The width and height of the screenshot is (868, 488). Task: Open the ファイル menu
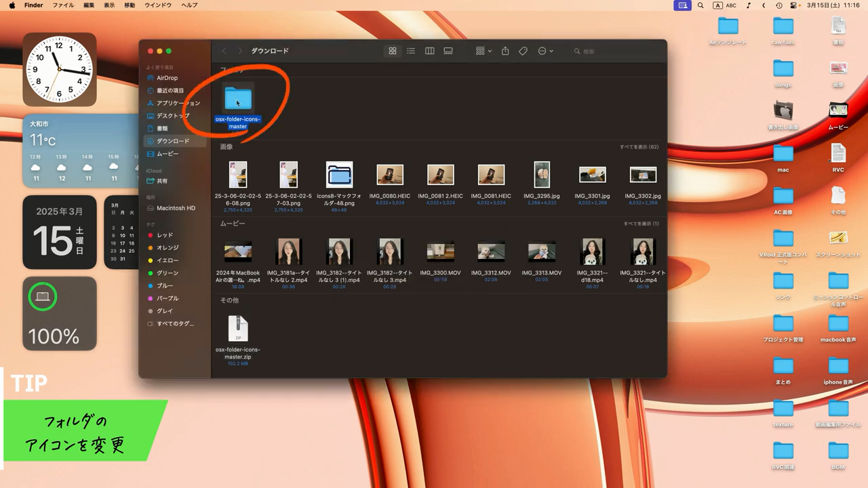click(63, 5)
